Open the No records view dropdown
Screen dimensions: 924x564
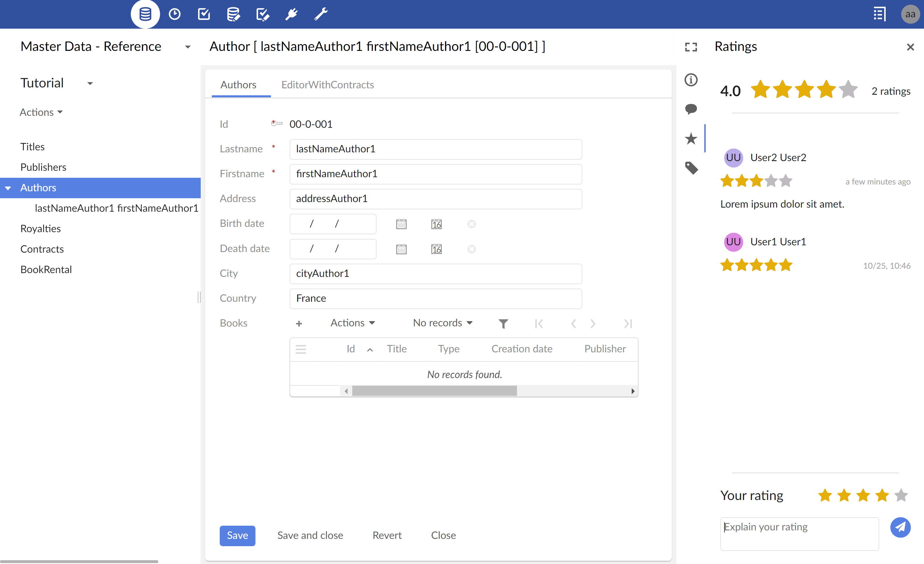(x=442, y=323)
